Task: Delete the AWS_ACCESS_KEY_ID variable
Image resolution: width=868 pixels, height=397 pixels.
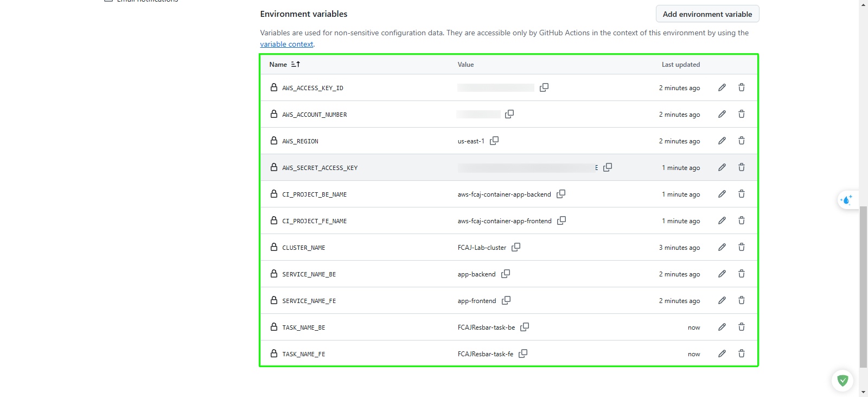Action: pos(742,87)
